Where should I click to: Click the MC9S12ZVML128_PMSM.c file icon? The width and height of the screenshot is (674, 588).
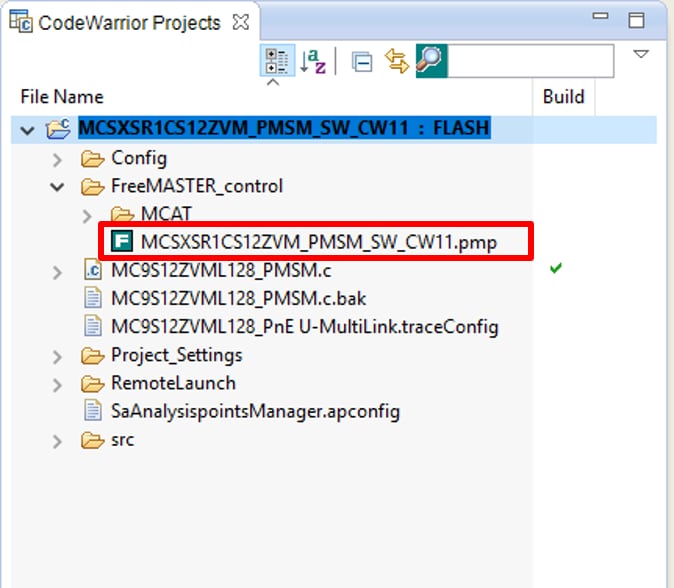(92, 270)
